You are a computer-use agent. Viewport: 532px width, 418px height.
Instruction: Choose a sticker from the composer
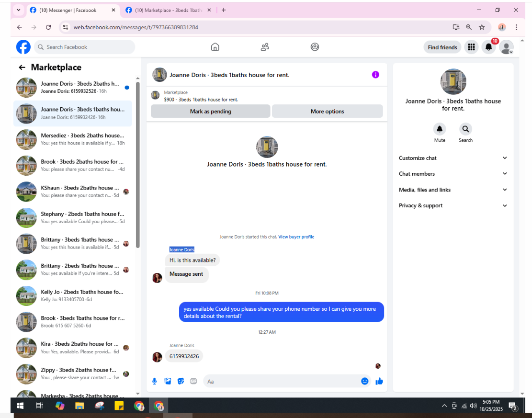(x=181, y=381)
